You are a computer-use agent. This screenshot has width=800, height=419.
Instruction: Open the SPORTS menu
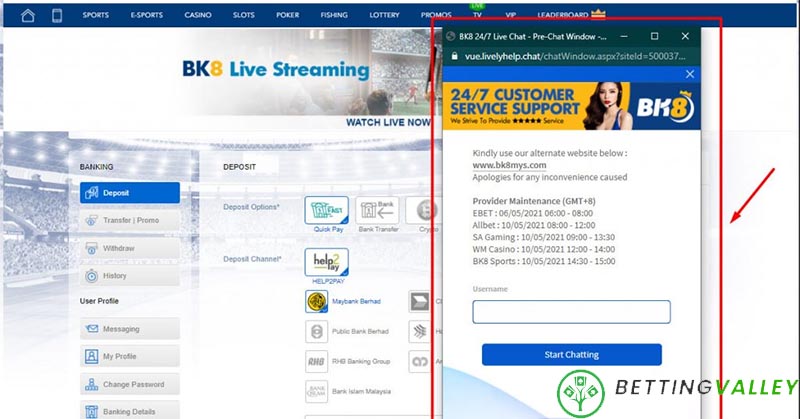(95, 15)
